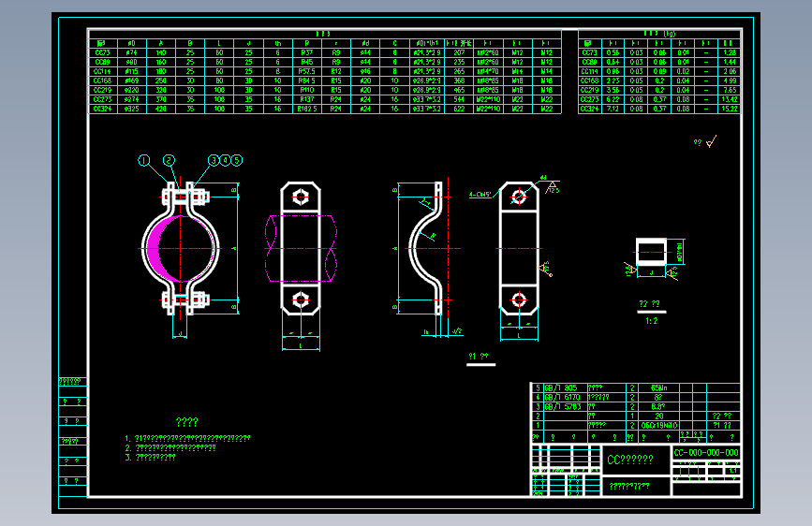Image resolution: width=812 pixels, height=526 pixels.
Task: Select the upper hex bolt head in the front view
Action: point(301,197)
